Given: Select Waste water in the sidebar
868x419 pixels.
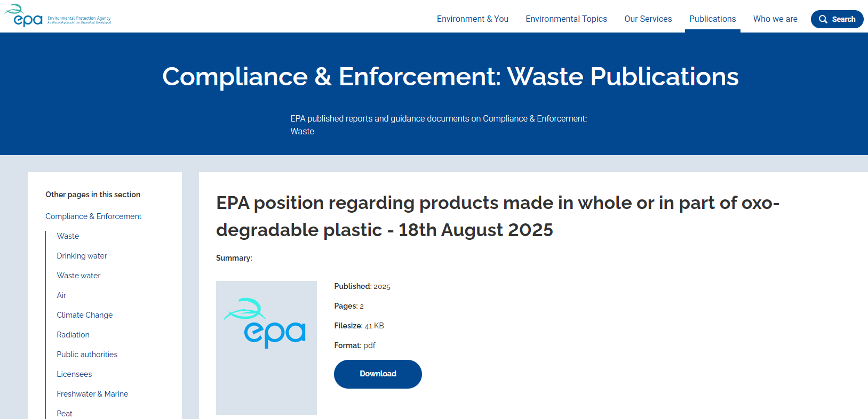Looking at the screenshot, I should [78, 276].
